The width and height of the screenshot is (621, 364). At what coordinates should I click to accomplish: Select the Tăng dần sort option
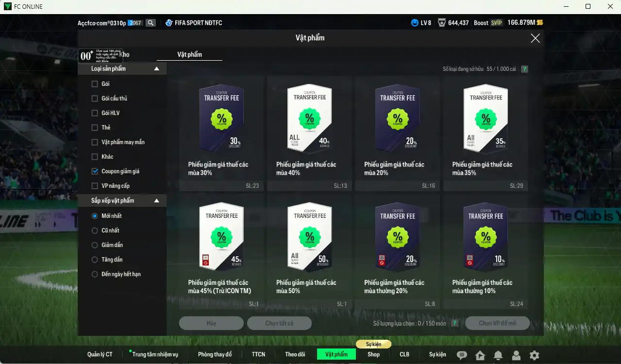[95, 260]
